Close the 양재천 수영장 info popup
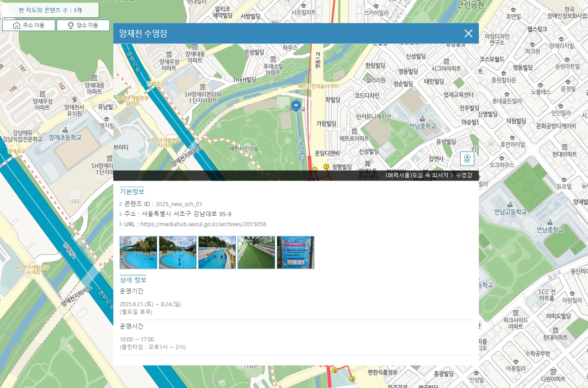 pos(468,33)
